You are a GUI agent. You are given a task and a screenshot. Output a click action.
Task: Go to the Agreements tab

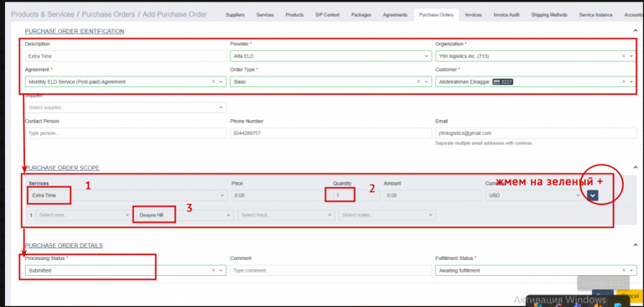click(x=395, y=15)
